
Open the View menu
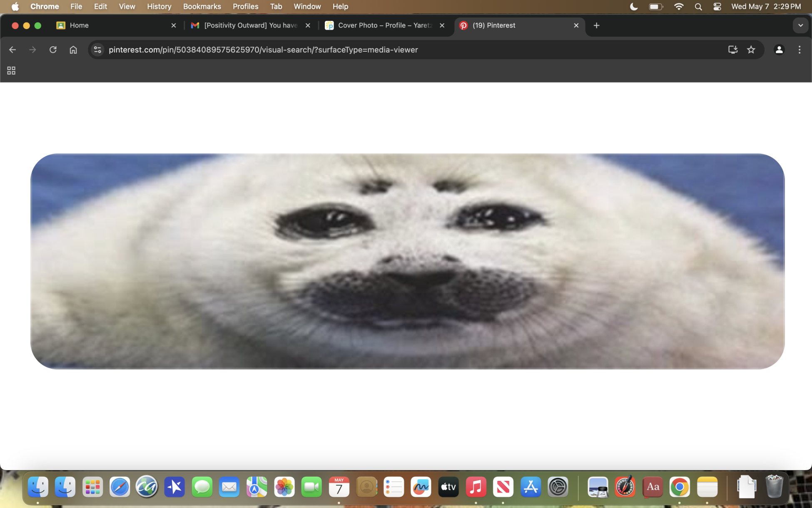(x=127, y=6)
